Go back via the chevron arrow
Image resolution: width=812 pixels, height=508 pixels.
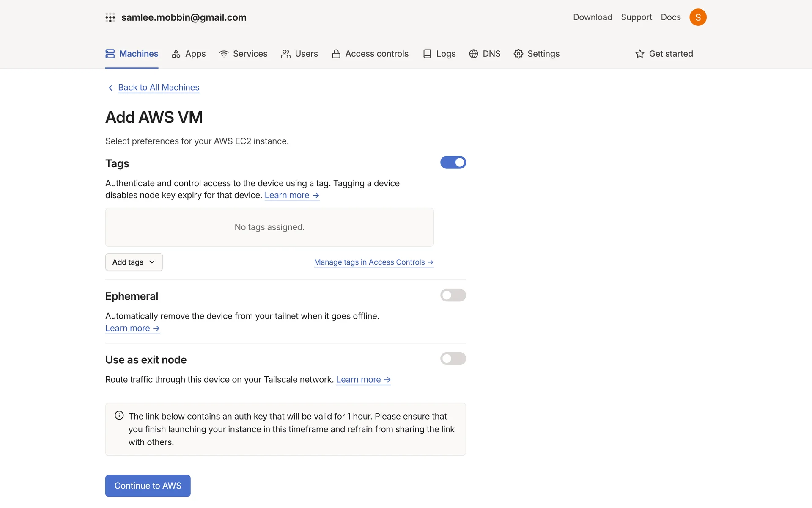pyautogui.click(x=110, y=88)
